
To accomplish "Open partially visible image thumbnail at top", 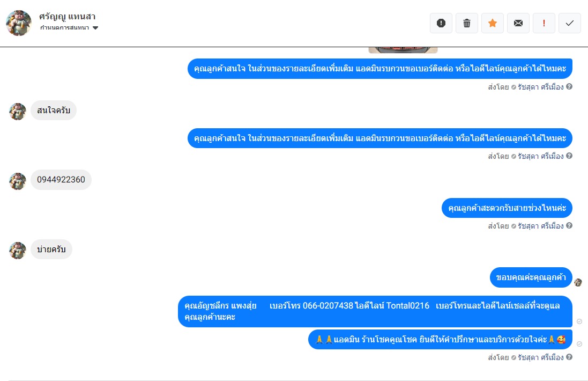I will point(403,50).
